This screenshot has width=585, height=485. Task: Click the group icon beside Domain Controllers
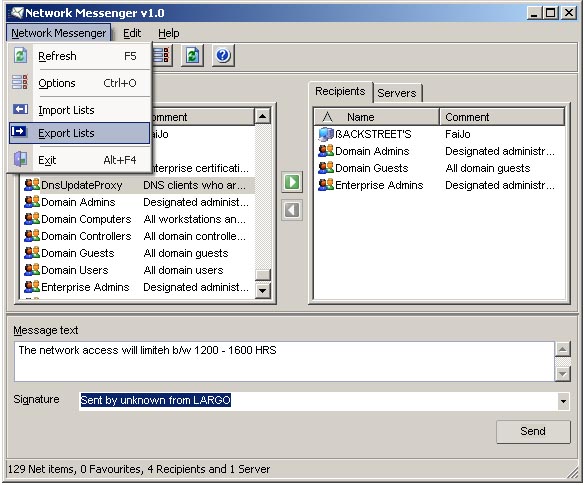click(x=32, y=236)
